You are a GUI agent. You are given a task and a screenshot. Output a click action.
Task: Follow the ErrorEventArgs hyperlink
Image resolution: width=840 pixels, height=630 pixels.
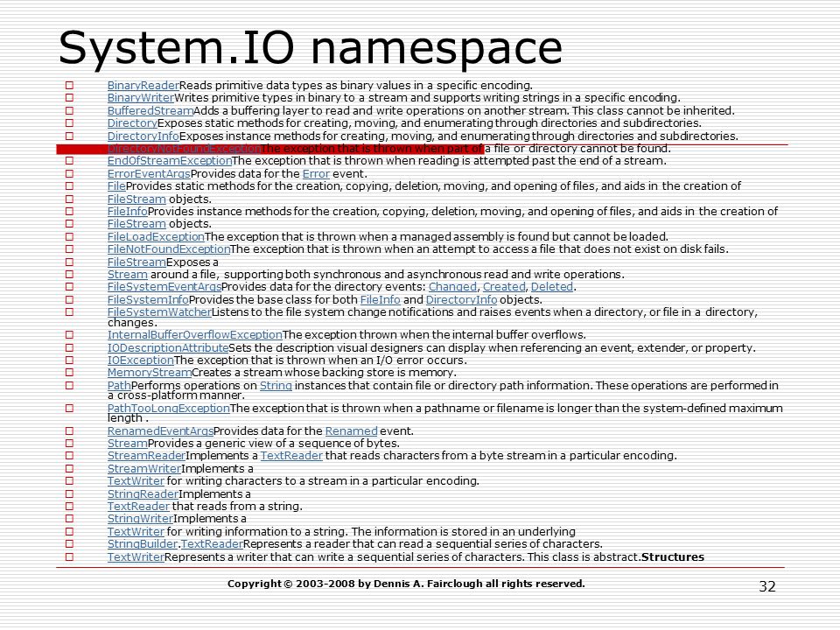pos(149,173)
